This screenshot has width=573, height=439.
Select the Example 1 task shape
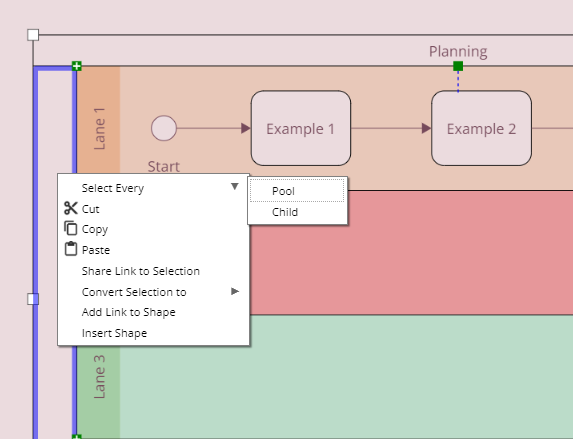pyautogui.click(x=301, y=128)
